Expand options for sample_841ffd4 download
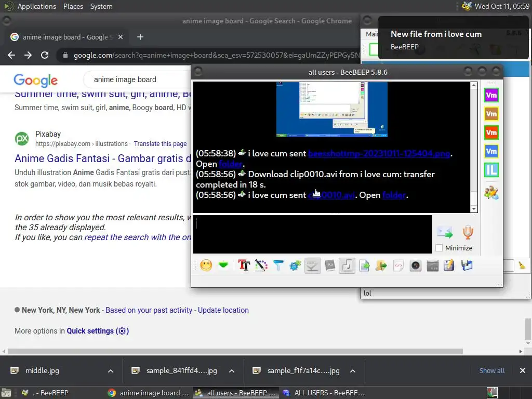Image resolution: width=532 pixels, height=399 pixels. pos(232,371)
